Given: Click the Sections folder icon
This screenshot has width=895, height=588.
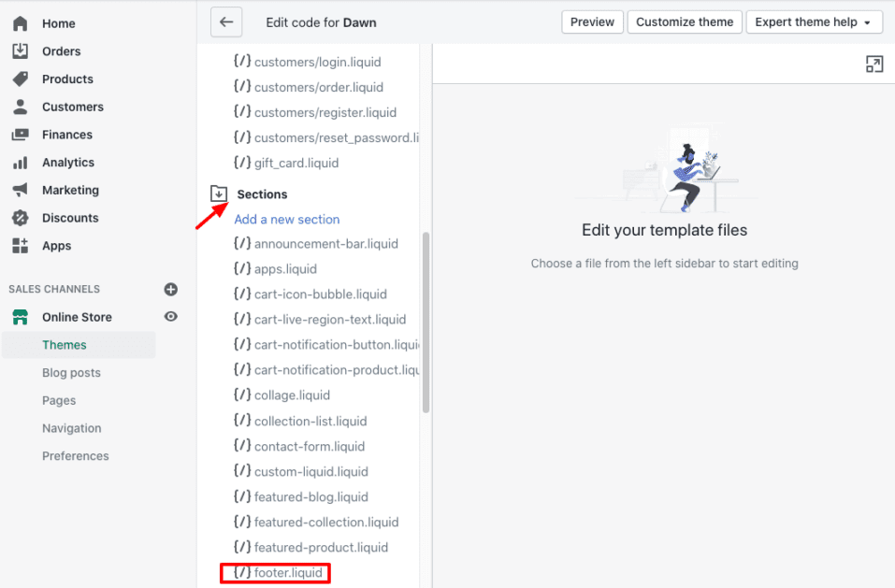Looking at the screenshot, I should pyautogui.click(x=219, y=194).
